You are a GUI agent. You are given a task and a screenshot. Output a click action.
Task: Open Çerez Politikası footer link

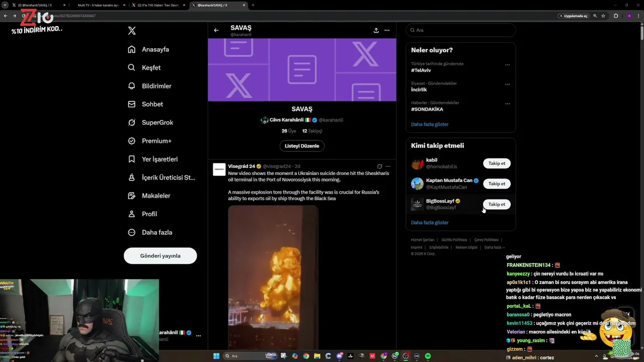pyautogui.click(x=486, y=240)
